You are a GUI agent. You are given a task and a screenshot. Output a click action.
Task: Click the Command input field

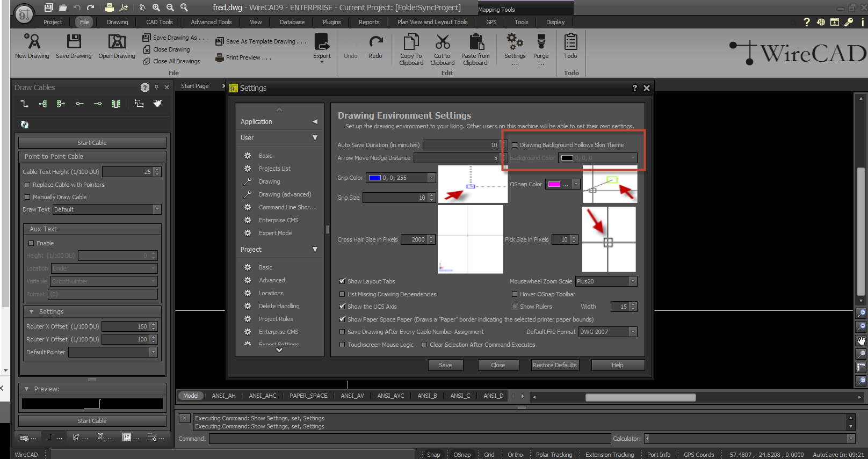(x=410, y=439)
